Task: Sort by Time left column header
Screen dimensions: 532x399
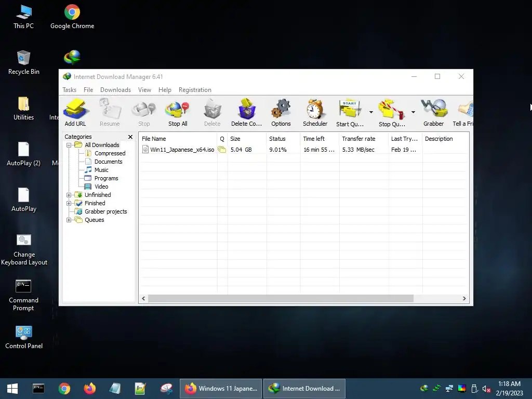Action: 320,139
